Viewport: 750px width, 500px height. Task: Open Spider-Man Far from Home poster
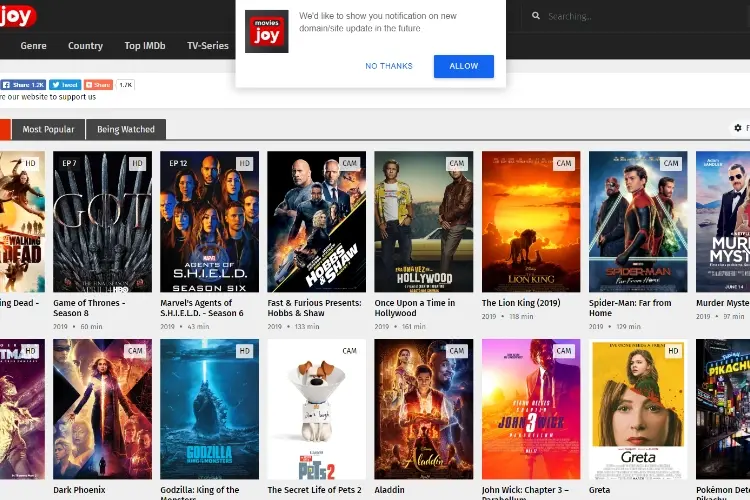(x=638, y=222)
